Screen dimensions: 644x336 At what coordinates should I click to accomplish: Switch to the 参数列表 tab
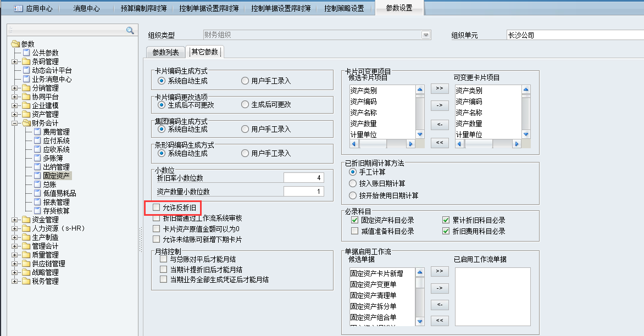click(165, 52)
